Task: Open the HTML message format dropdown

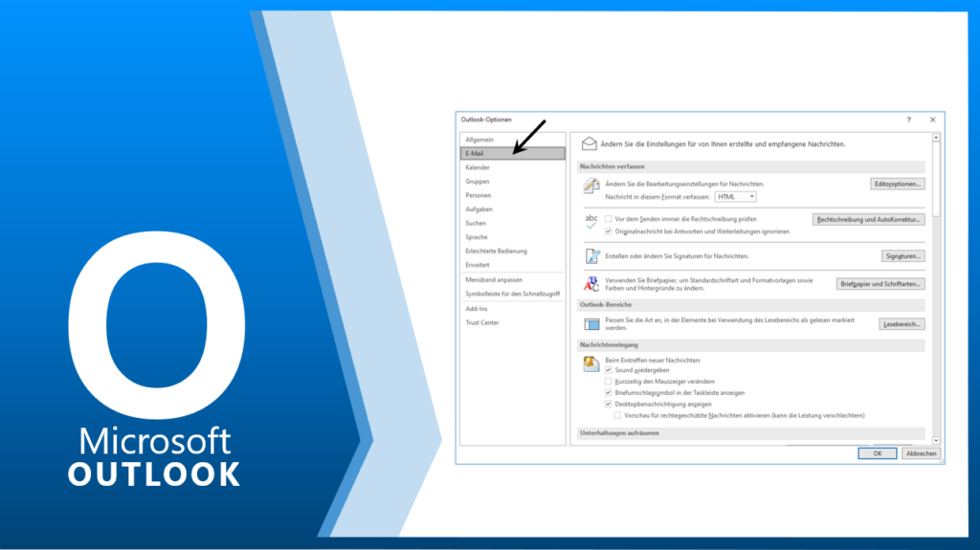Action: tap(735, 197)
